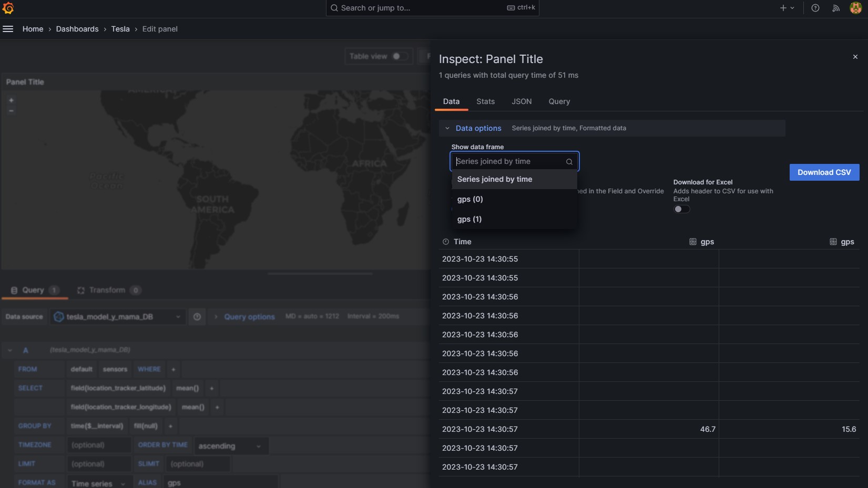Close the Inspect panel drawer
The image size is (868, 488).
pyautogui.click(x=855, y=57)
